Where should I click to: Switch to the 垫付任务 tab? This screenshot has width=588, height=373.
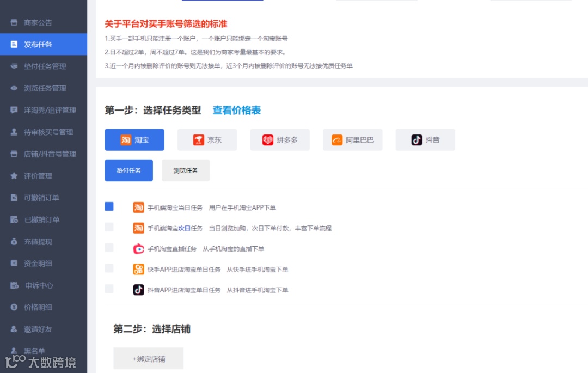(x=128, y=170)
